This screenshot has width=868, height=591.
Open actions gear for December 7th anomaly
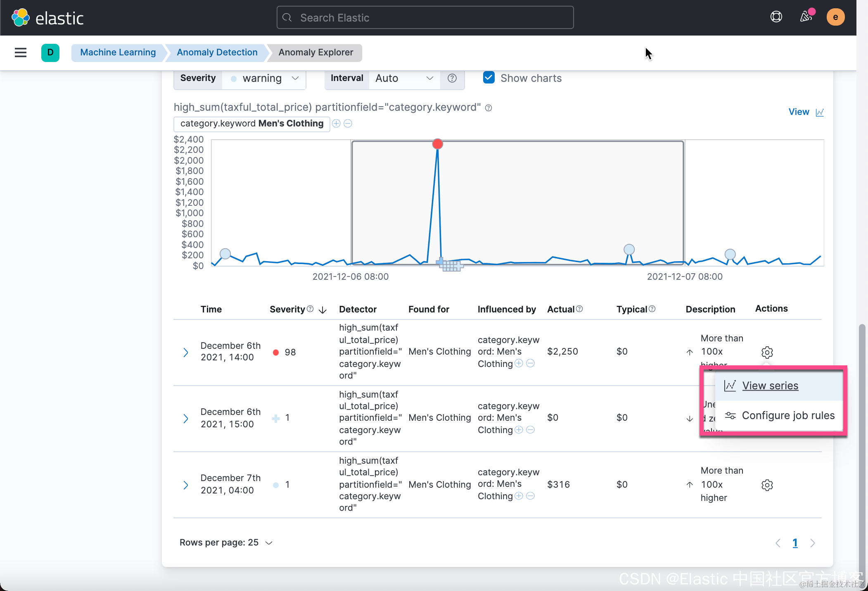tap(767, 485)
